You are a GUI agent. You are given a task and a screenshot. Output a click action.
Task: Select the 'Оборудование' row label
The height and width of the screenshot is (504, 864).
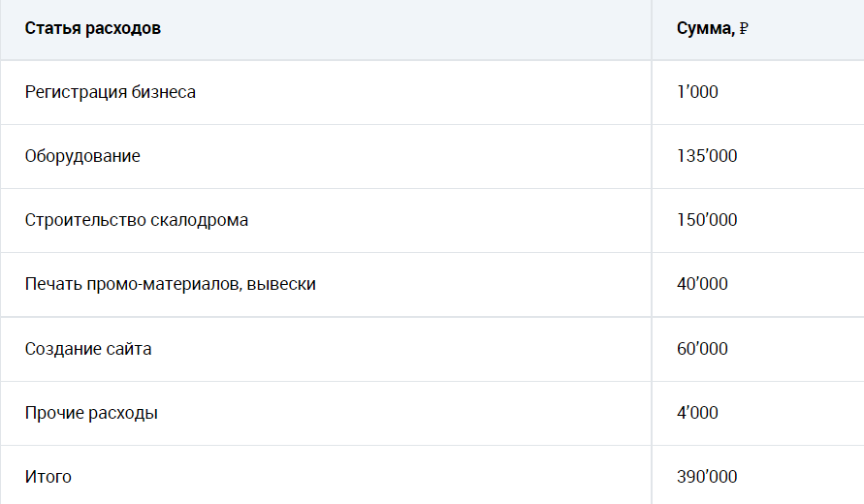pyautogui.click(x=82, y=156)
